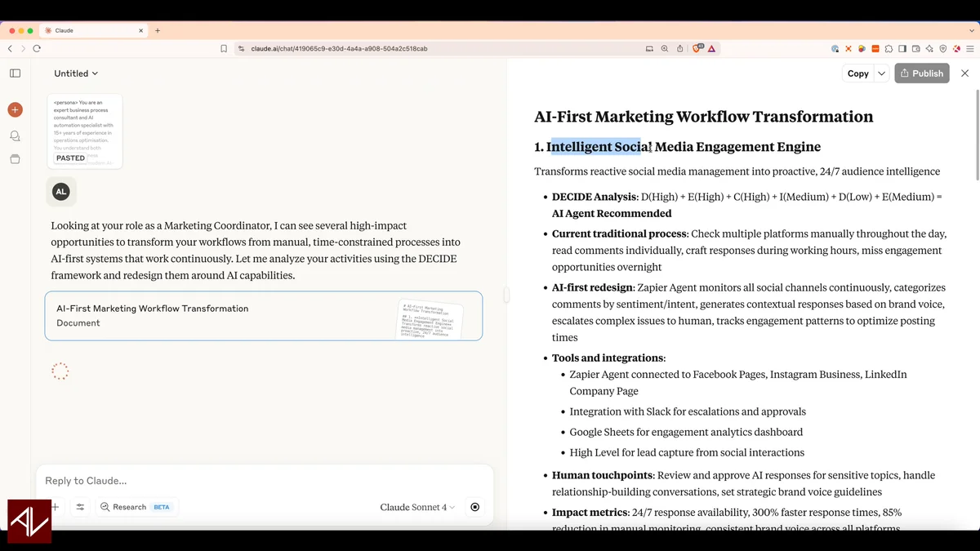Click the zoom magnifier icon in address bar
The width and height of the screenshot is (980, 551).
point(665,49)
